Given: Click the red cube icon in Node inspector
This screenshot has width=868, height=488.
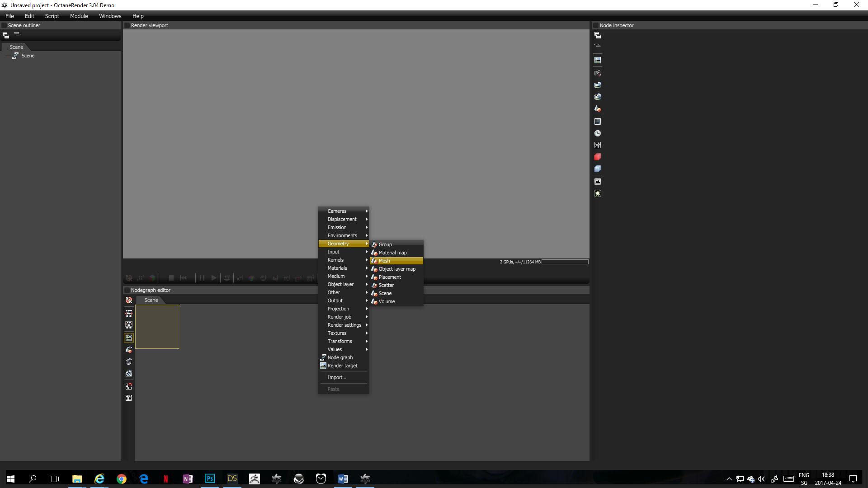Looking at the screenshot, I should (597, 157).
